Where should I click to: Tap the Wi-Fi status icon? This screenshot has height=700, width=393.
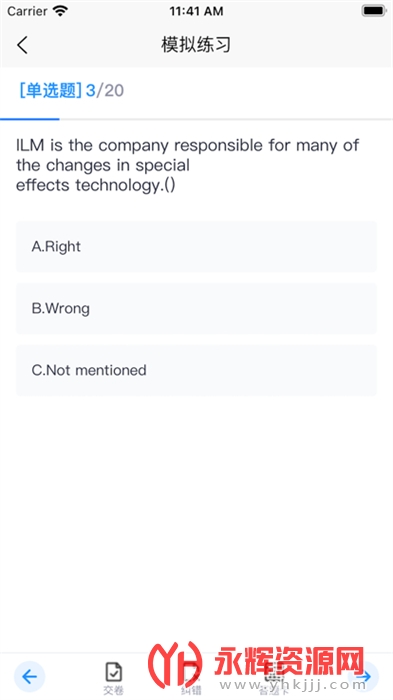60,11
